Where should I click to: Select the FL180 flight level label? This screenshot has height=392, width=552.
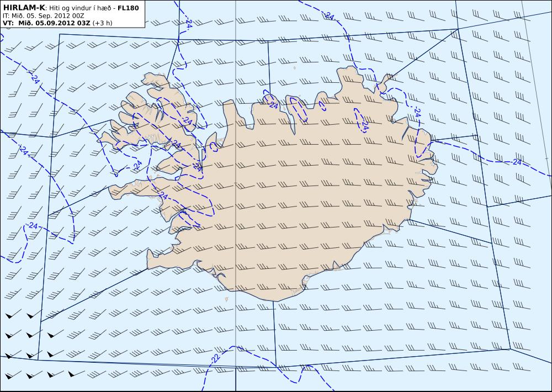coord(128,8)
